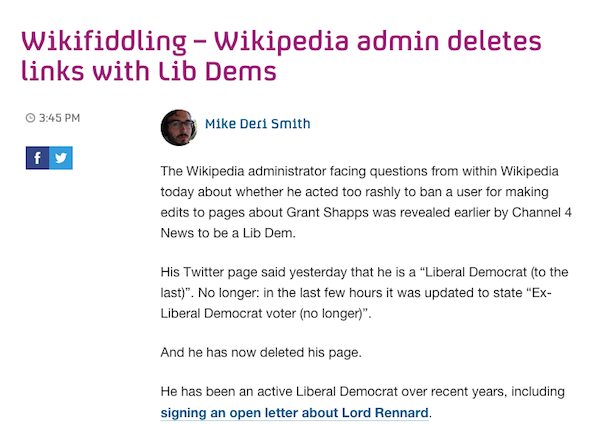
Task: Click the Wikifiddling article headline
Action: (281, 56)
